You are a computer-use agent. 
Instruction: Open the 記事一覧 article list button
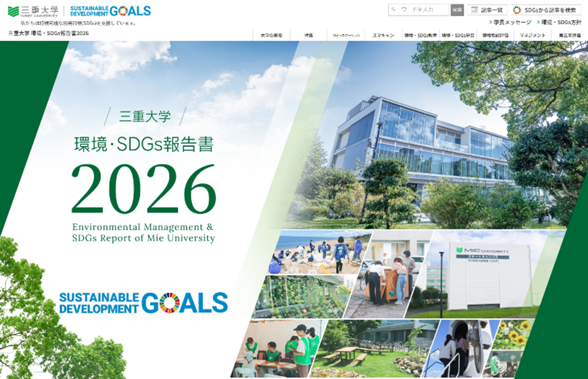click(x=487, y=10)
